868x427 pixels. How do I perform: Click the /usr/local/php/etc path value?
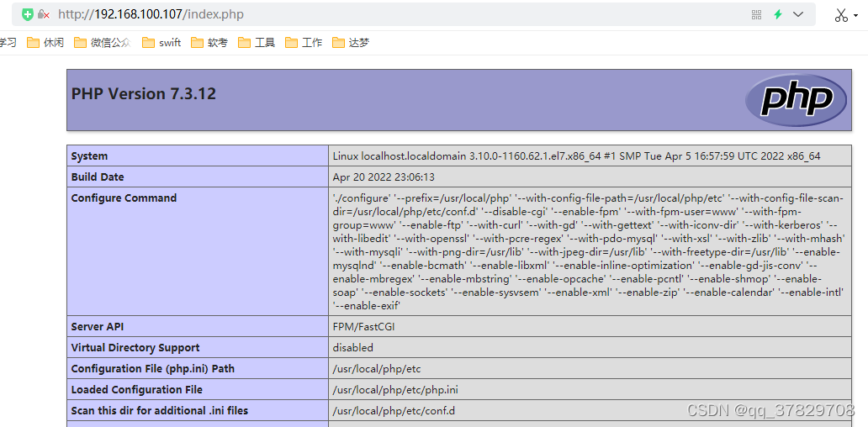[377, 368]
